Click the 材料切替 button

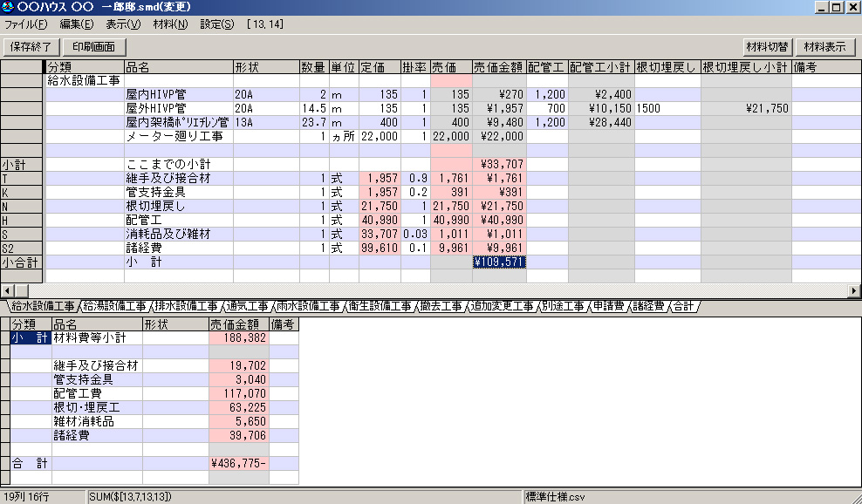point(767,47)
